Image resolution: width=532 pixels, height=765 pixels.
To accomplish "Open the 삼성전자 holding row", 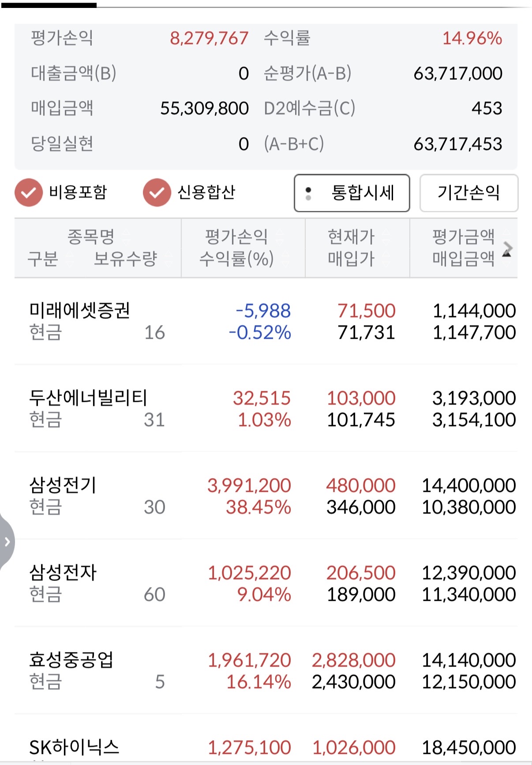I will tap(63, 573).
